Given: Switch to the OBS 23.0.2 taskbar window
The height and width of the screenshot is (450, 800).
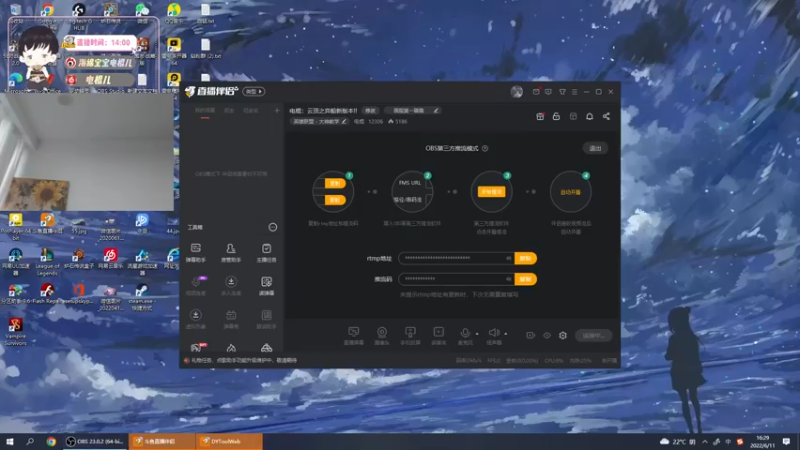Looking at the screenshot, I should (x=95, y=441).
